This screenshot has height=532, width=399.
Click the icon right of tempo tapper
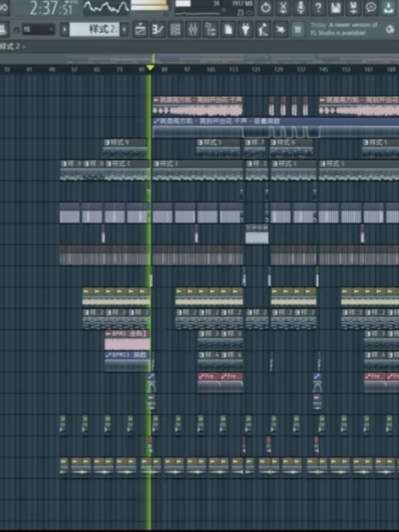pos(281,30)
